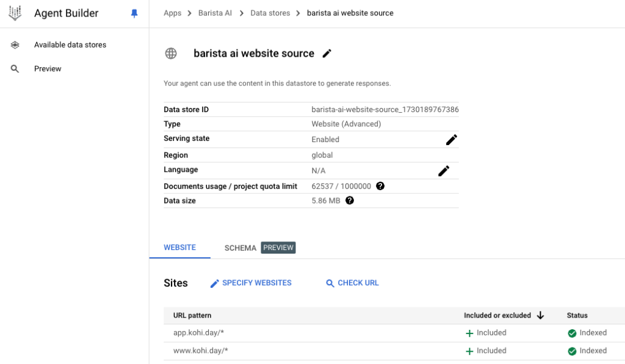
Task: Open help for Documents usage quota
Action: pyautogui.click(x=380, y=186)
